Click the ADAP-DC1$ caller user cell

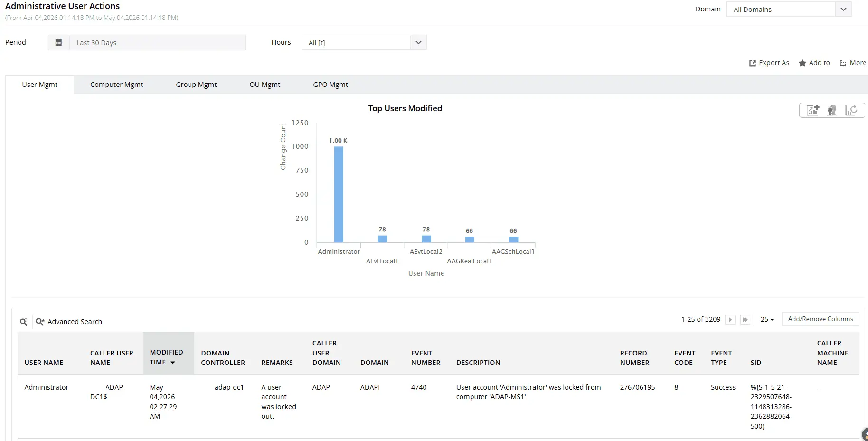pos(107,392)
